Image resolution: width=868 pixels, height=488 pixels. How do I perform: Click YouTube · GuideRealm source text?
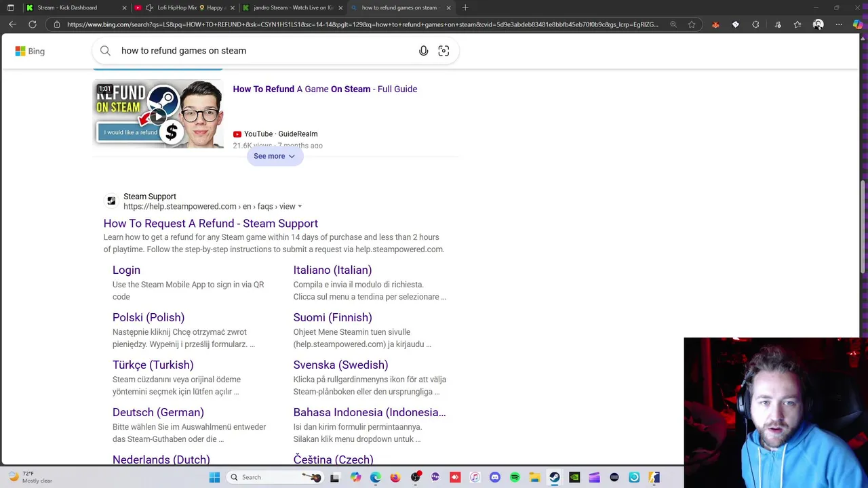point(281,134)
